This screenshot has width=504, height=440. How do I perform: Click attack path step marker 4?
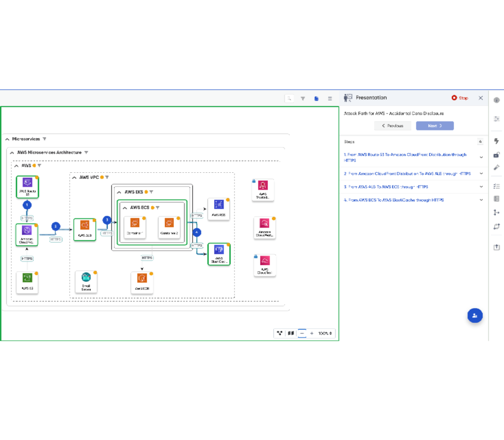click(197, 232)
